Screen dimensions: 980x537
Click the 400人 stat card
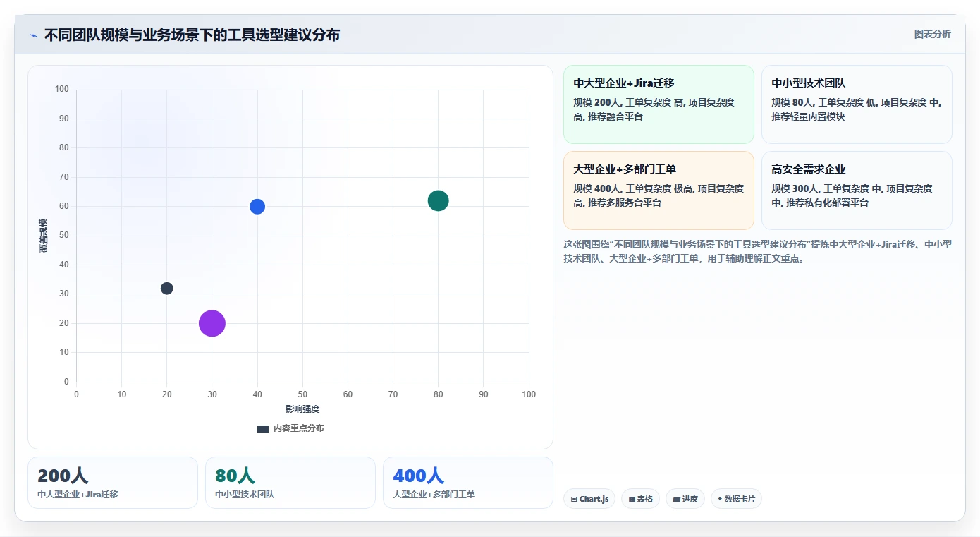coord(468,483)
